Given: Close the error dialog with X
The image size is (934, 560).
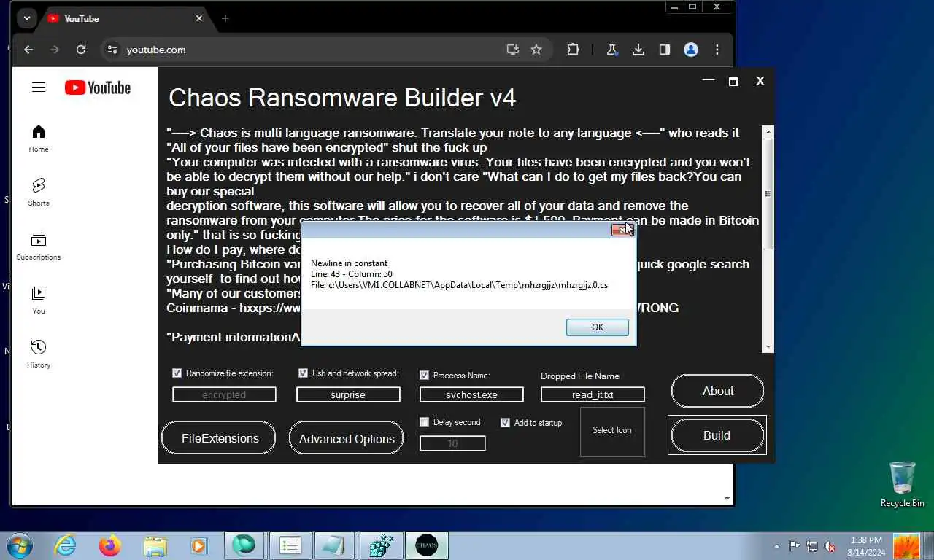Looking at the screenshot, I should click(622, 230).
